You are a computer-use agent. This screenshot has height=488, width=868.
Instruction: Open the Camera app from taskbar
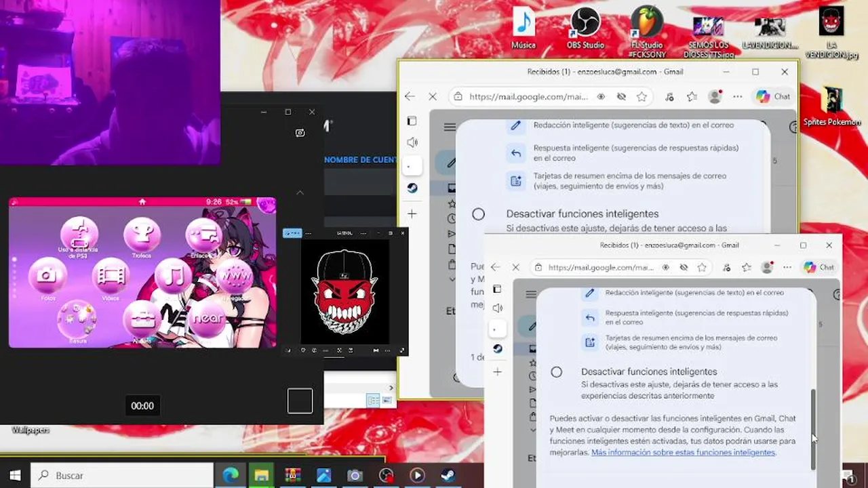(355, 475)
